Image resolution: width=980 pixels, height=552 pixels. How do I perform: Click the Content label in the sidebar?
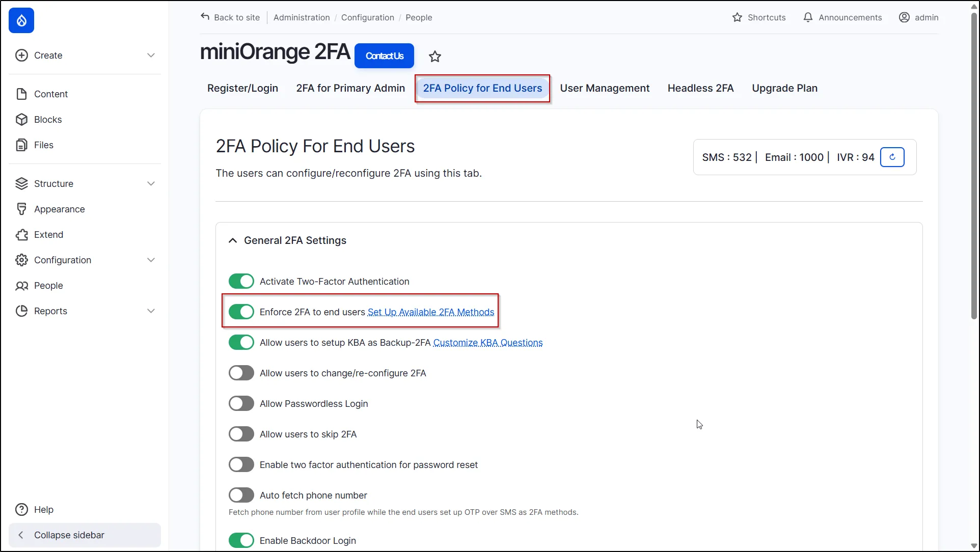[x=51, y=94]
